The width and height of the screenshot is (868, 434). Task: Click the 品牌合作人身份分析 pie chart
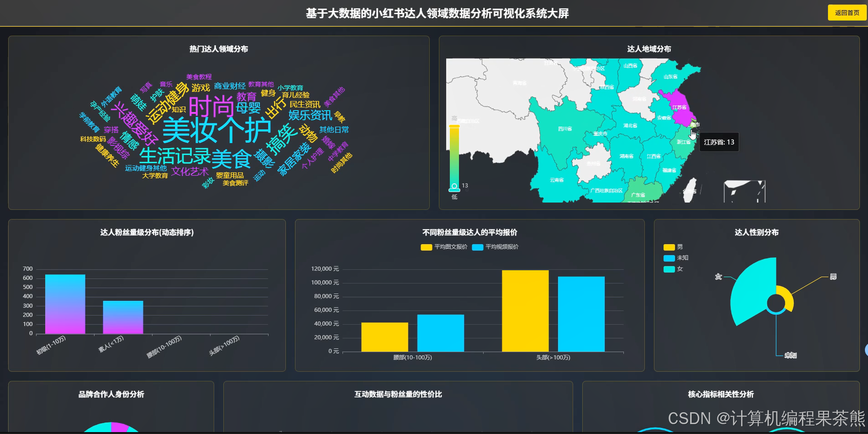point(110,427)
